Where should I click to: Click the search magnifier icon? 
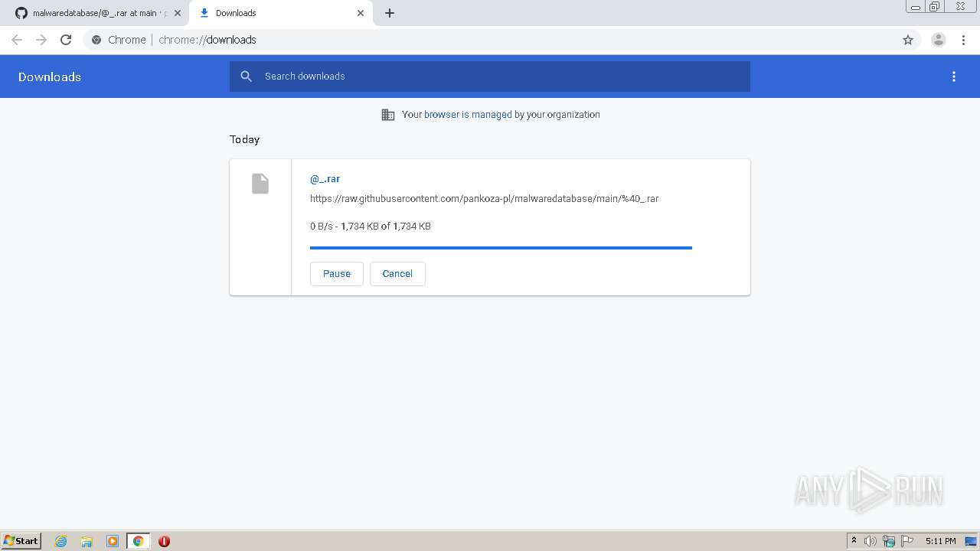(x=246, y=77)
